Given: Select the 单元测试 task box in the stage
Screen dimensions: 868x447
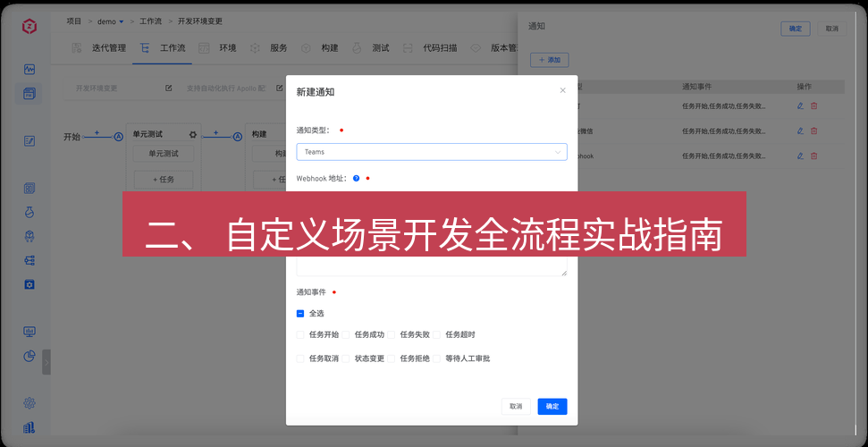Looking at the screenshot, I should (x=164, y=154).
